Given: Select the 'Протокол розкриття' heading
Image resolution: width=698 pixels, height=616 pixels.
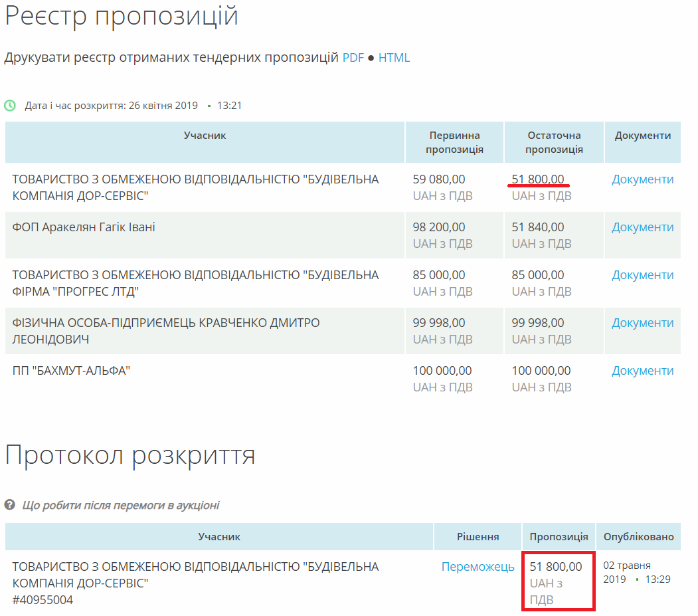Looking at the screenshot, I should tap(130, 456).
